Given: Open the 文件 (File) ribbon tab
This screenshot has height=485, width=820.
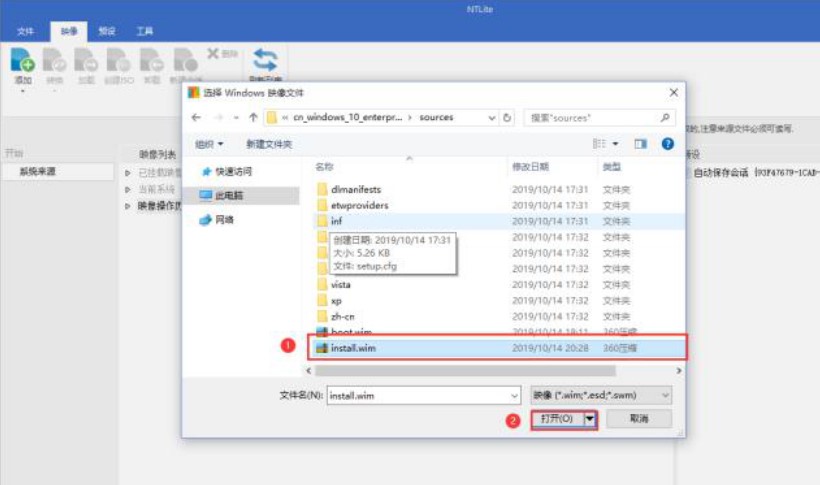Looking at the screenshot, I should tap(25, 31).
